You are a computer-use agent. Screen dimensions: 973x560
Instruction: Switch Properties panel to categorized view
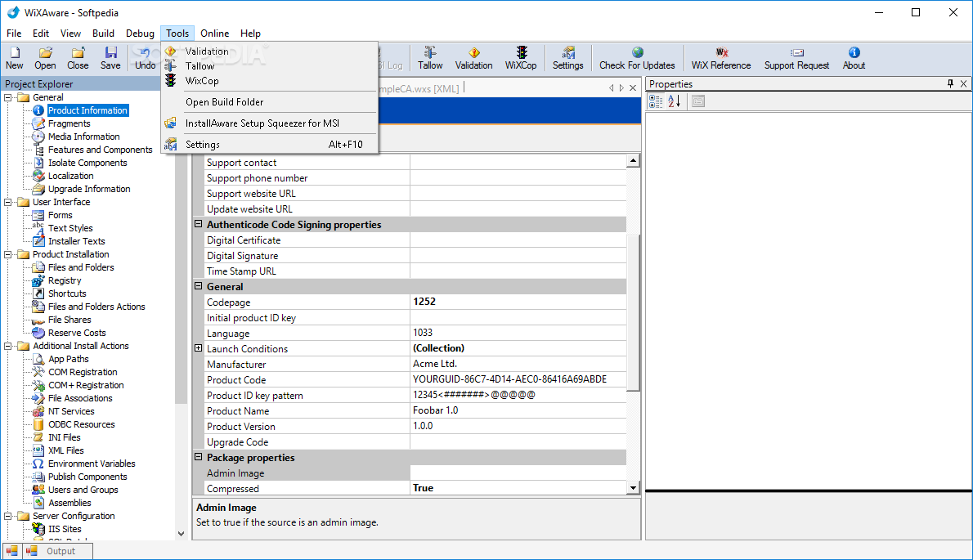click(655, 101)
